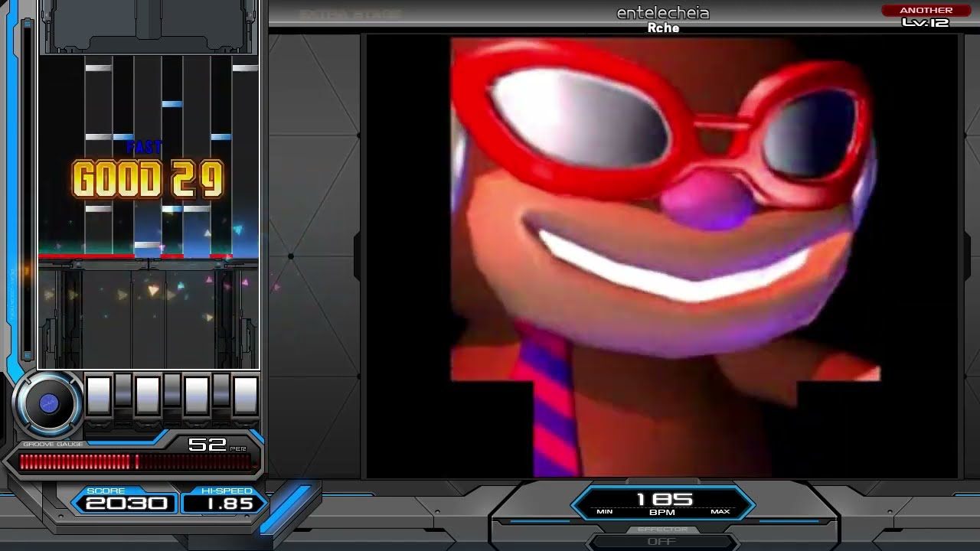Tap black key 2 on the keyboard
Image resolution: width=980 pixels, height=551 pixels.
tap(122, 390)
